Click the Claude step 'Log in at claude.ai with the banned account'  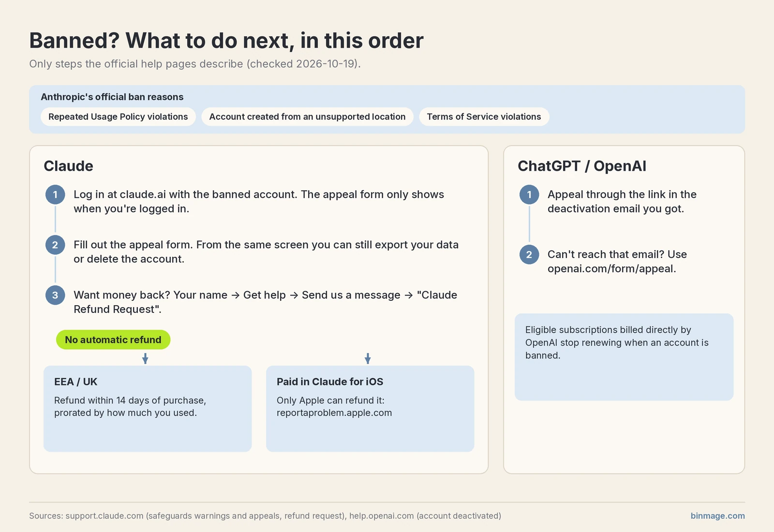tap(259, 201)
